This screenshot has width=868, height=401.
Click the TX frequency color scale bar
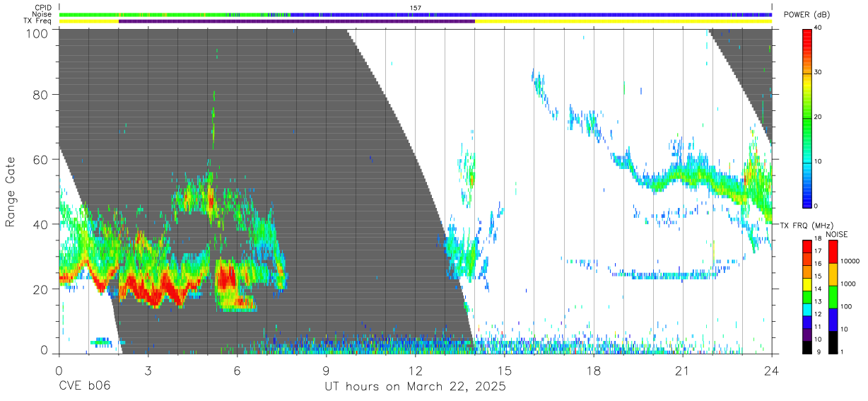[x=807, y=296]
